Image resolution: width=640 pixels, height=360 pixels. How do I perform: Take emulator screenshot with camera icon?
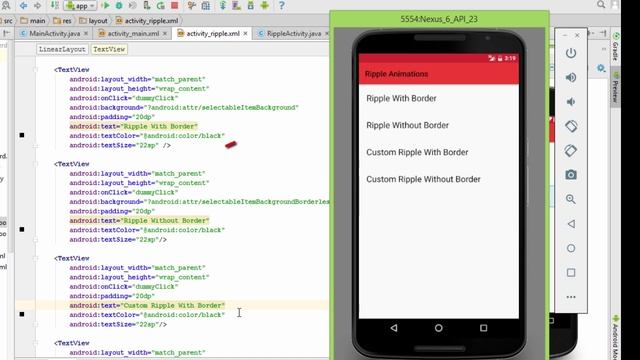pos(571,175)
